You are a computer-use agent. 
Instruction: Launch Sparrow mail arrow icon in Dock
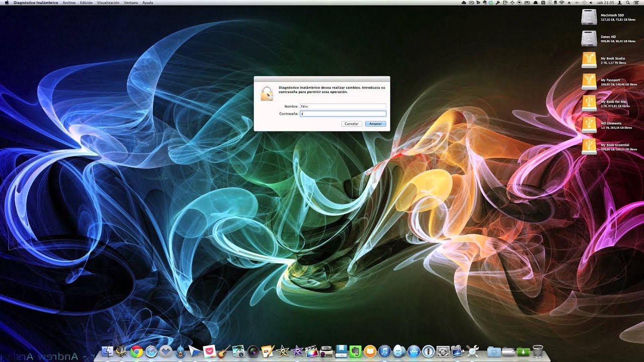(195, 351)
